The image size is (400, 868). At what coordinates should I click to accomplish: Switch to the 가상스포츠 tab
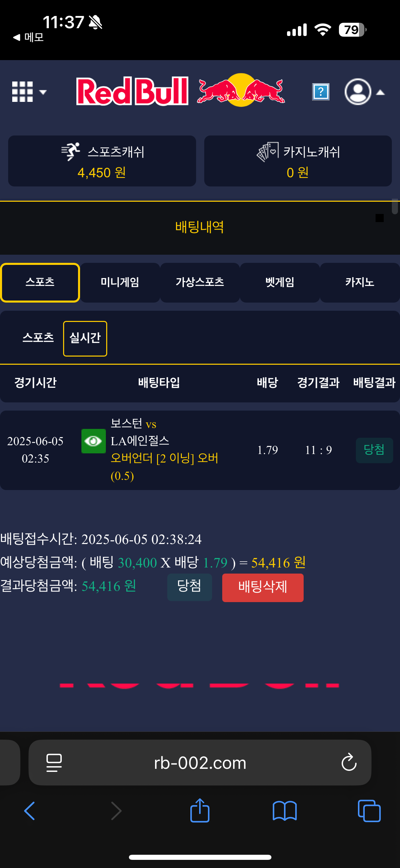(x=200, y=282)
